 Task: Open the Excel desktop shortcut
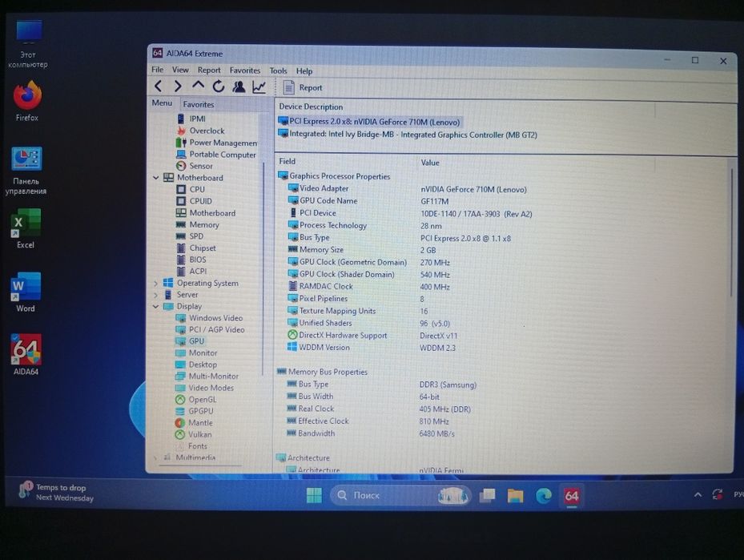[26, 229]
